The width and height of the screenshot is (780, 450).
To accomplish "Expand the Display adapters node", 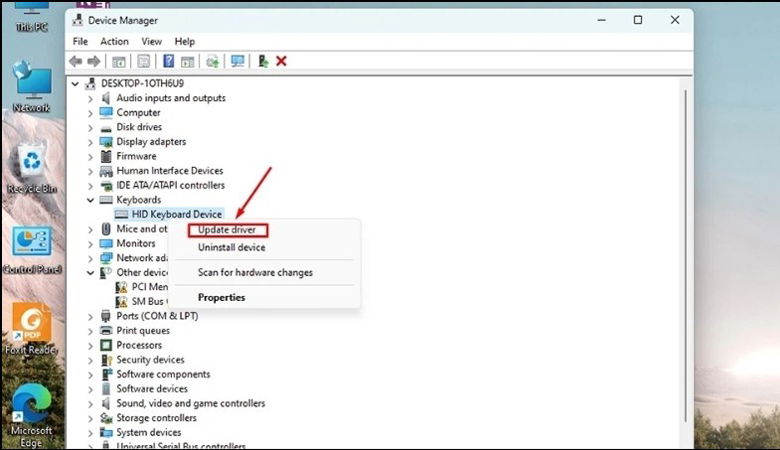I will (x=91, y=142).
